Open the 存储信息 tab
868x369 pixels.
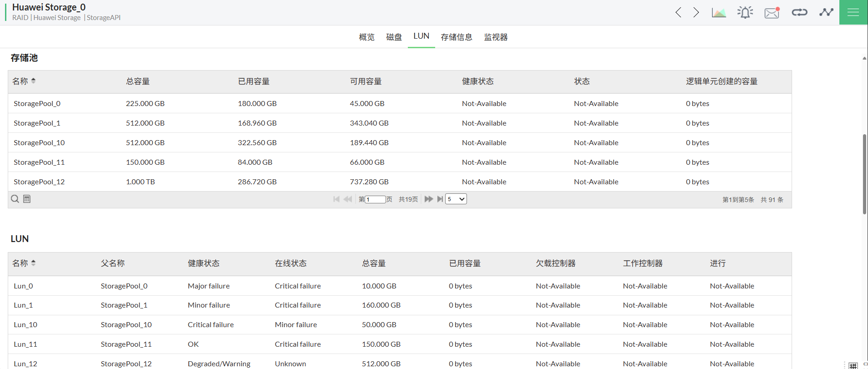click(456, 37)
